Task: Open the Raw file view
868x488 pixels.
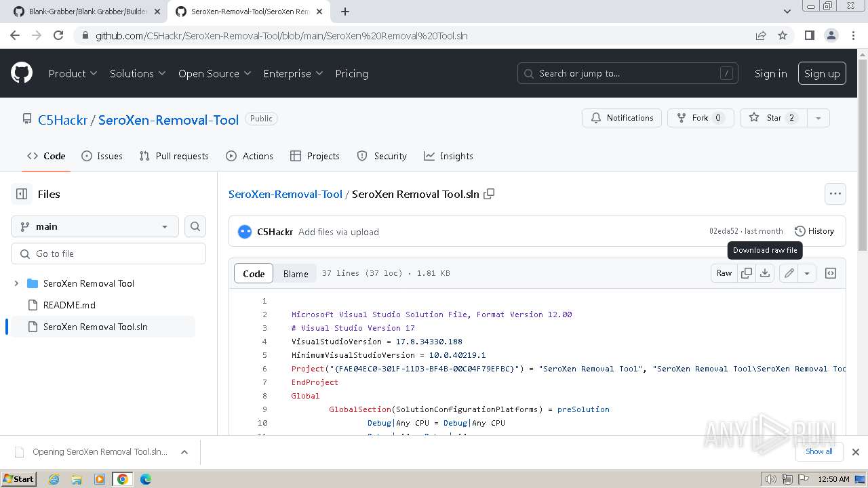Action: 724,273
